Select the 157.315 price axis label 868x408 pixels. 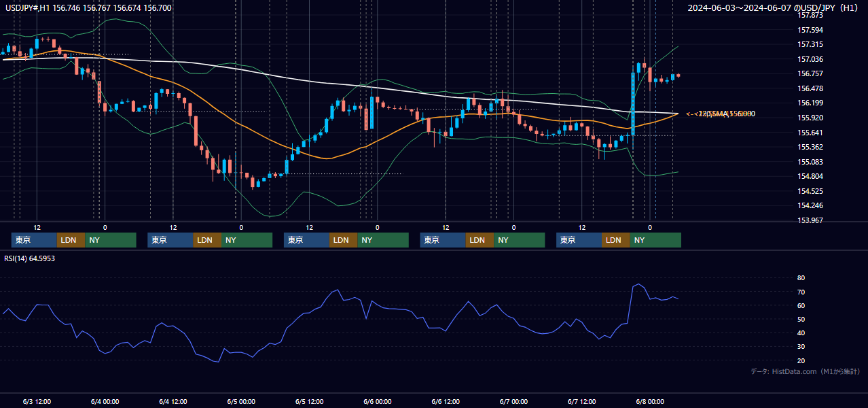click(x=810, y=44)
